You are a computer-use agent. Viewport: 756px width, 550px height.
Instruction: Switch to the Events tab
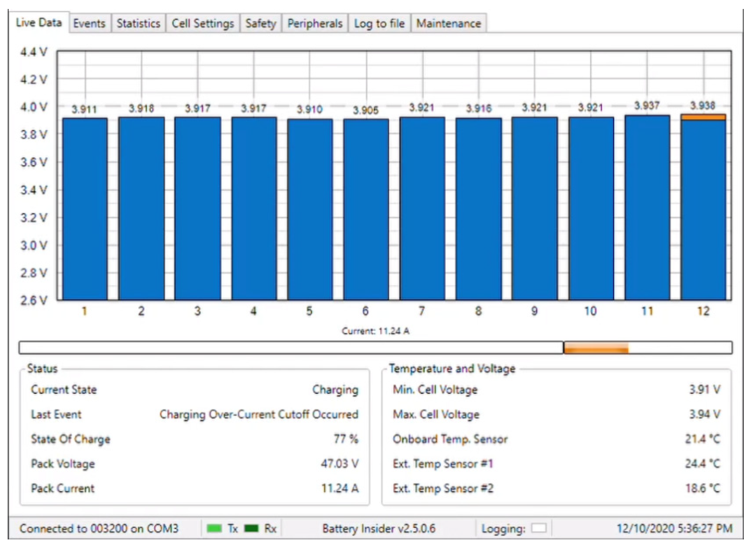(89, 23)
